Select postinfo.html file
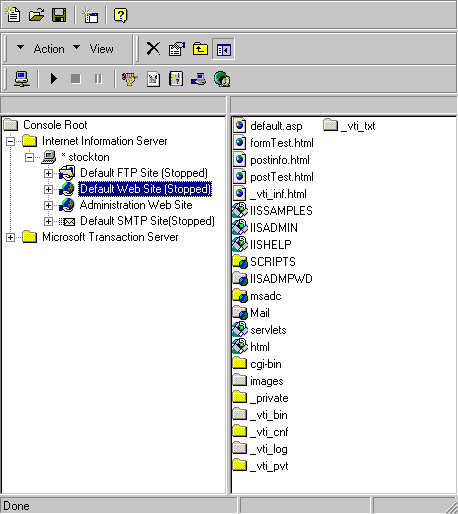The height and width of the screenshot is (514, 458). (280, 160)
